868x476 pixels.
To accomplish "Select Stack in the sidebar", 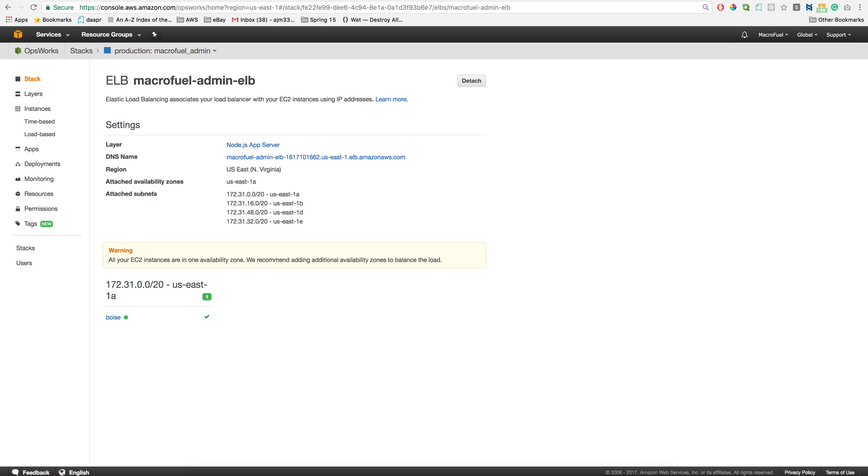I will coord(32,79).
